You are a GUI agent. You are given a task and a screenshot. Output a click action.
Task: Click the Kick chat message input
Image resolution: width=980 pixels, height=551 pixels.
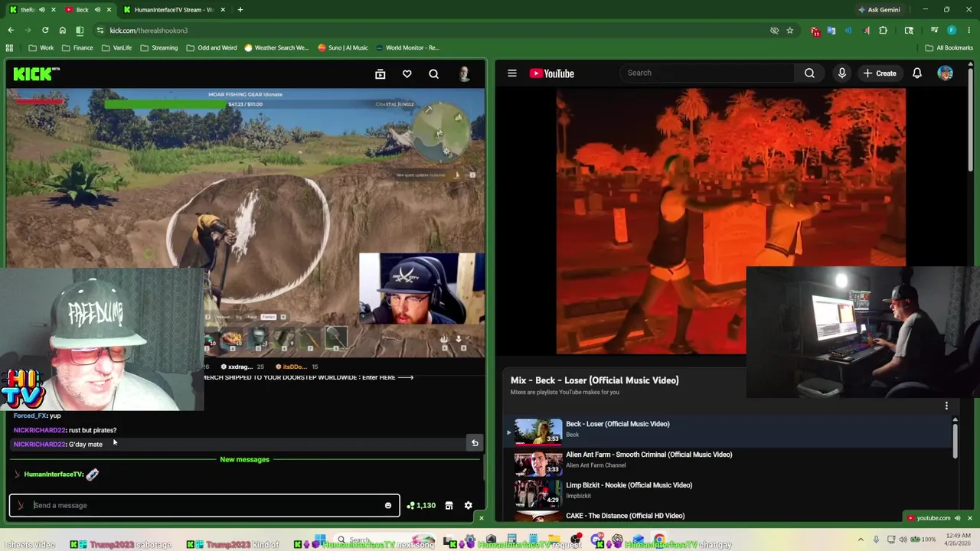click(x=204, y=505)
